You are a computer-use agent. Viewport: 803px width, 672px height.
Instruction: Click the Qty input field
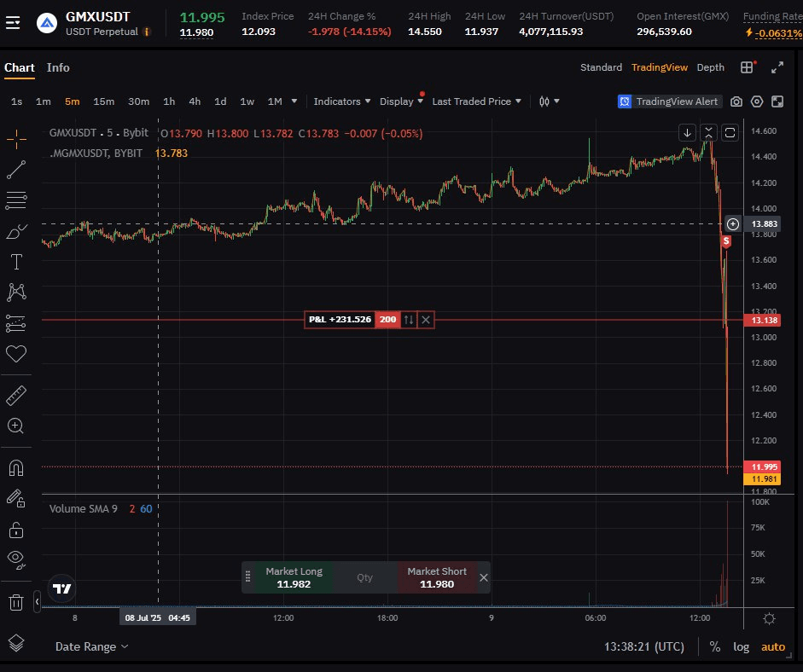pos(365,577)
